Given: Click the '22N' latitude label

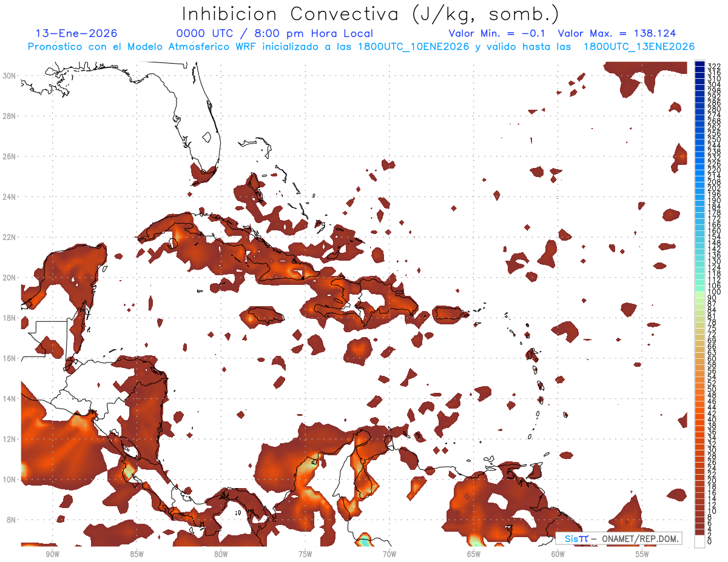Looking at the screenshot, I should [10, 237].
